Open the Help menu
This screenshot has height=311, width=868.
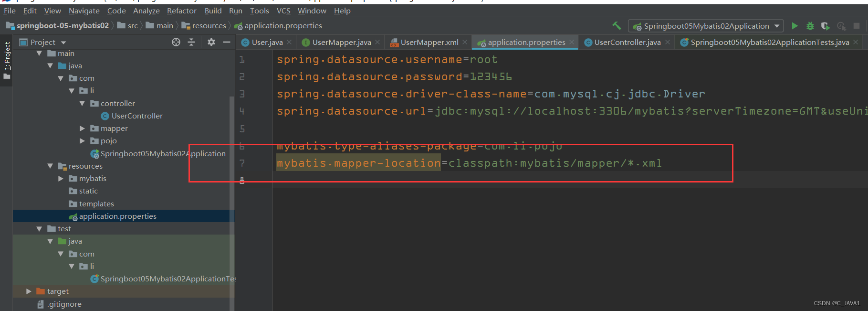(342, 11)
